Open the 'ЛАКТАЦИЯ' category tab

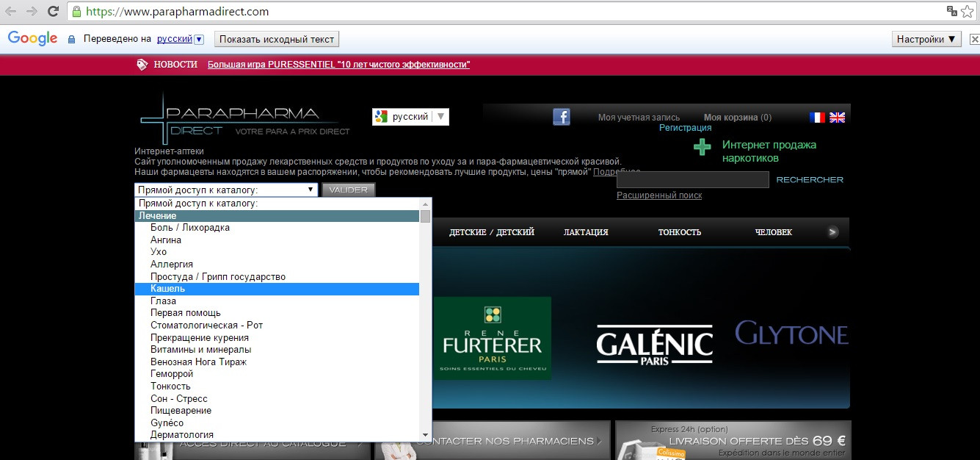pyautogui.click(x=586, y=232)
